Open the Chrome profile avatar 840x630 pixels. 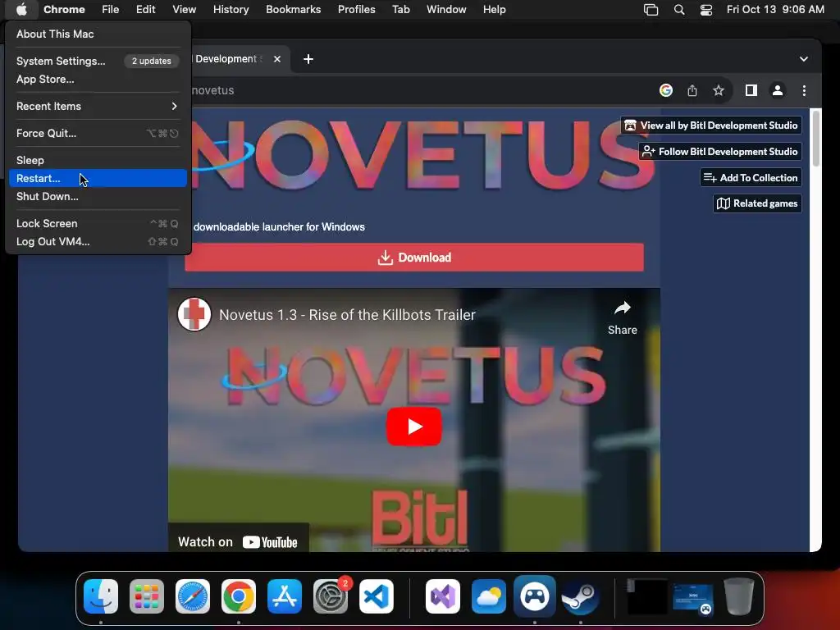point(778,90)
